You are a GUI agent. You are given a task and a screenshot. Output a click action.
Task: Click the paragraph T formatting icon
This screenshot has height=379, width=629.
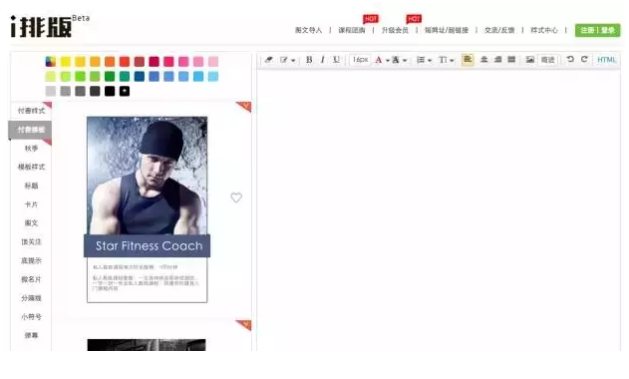click(443, 60)
